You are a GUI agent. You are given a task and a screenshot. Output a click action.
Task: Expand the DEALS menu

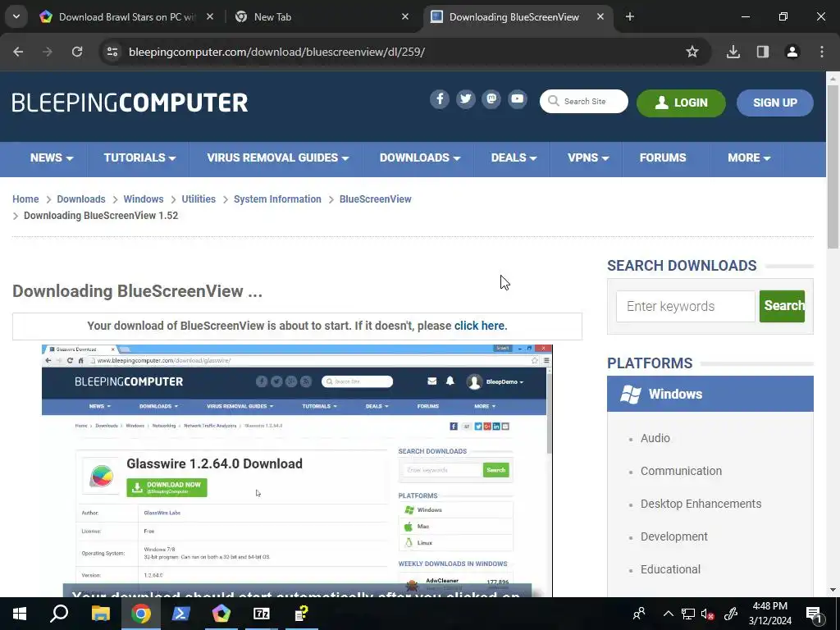click(514, 158)
